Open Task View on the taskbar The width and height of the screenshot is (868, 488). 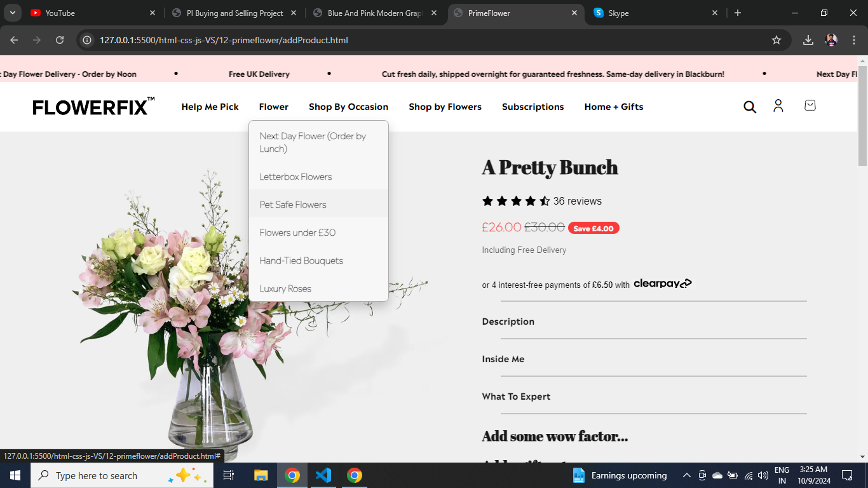click(229, 475)
